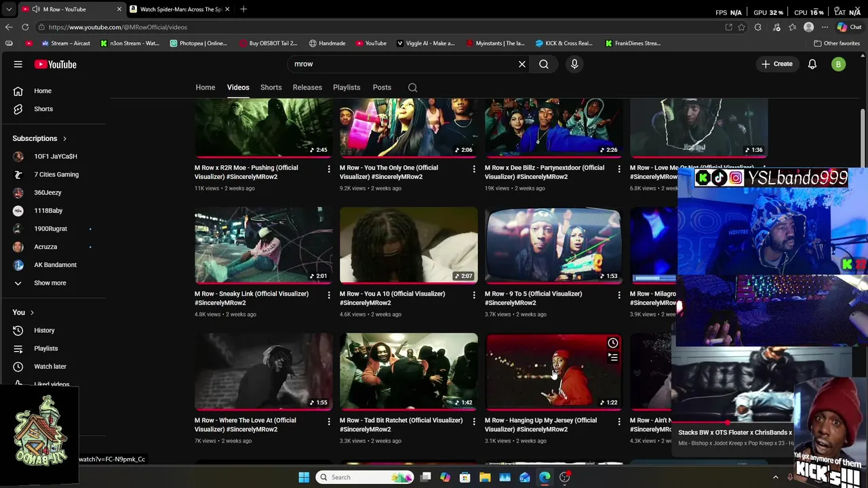Open options for Partynextdoor video

point(618,168)
